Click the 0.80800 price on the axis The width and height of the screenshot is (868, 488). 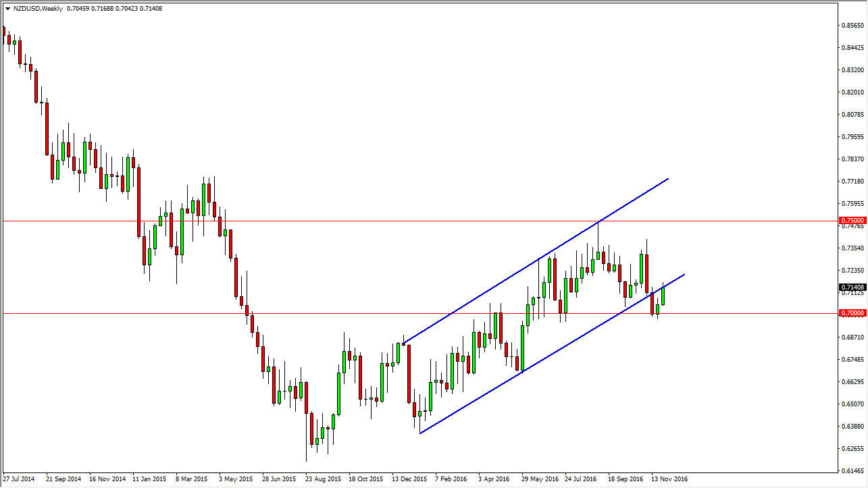pos(852,115)
